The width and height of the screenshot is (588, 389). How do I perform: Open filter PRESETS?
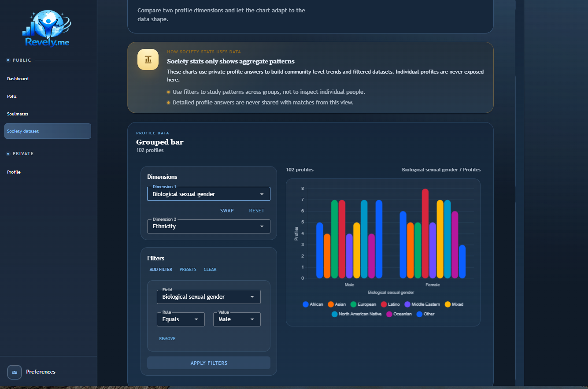(x=188, y=270)
